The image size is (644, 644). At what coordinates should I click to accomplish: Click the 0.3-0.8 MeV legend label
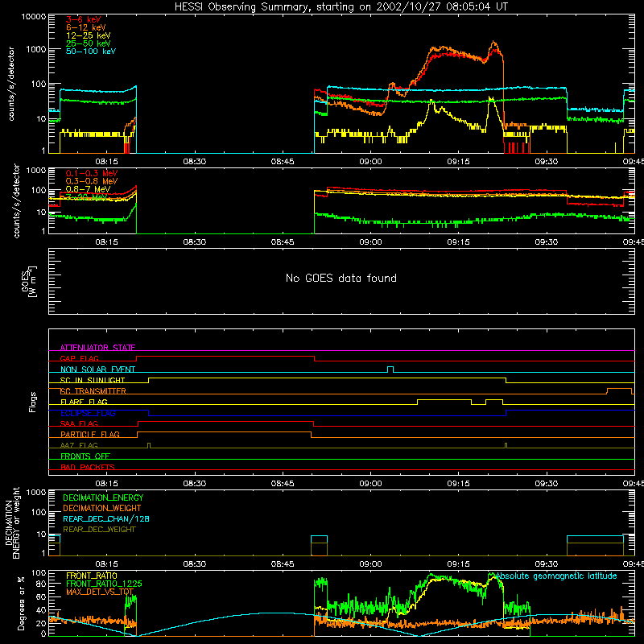(x=92, y=181)
